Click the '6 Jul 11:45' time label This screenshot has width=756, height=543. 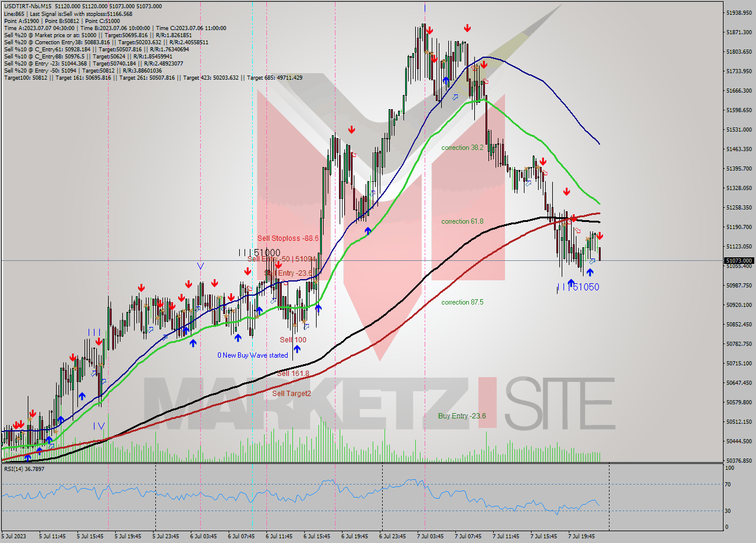pyautogui.click(x=281, y=537)
